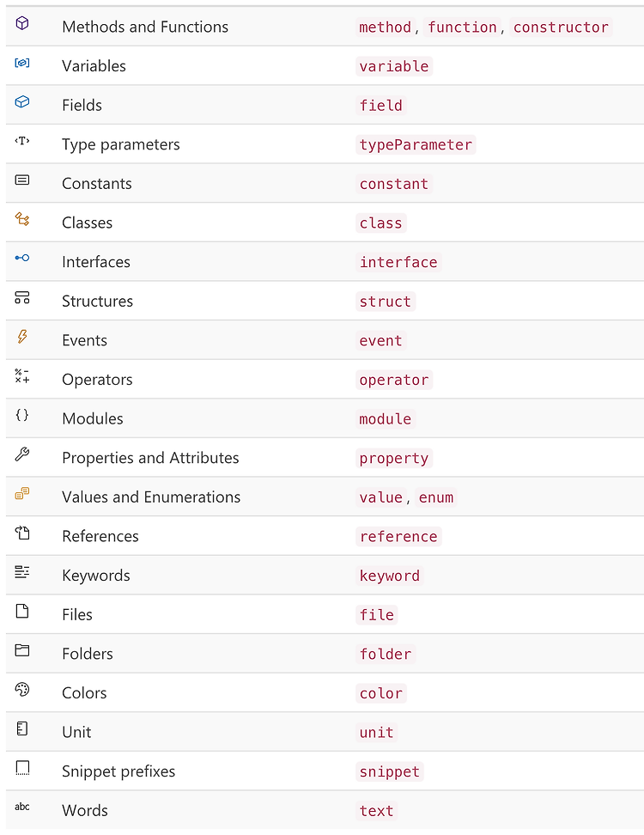Select the typeParameter code label
Screen dimensions: 644x835
[x=416, y=145]
